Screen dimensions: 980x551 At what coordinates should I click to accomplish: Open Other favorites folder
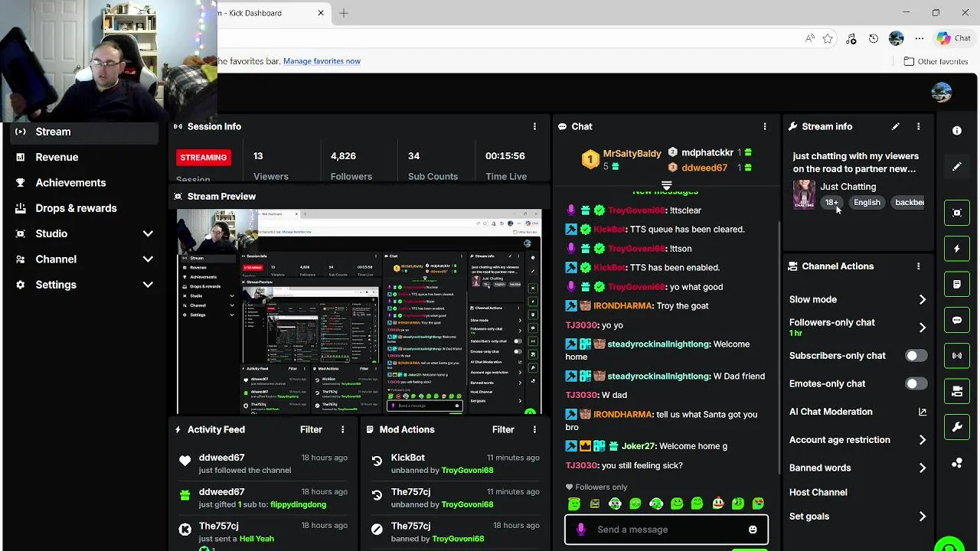coord(936,61)
